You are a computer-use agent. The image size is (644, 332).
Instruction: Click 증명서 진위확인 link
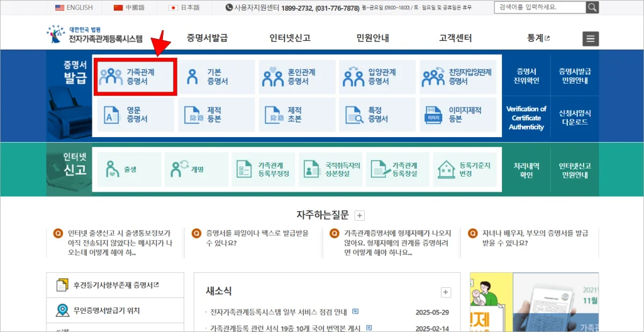tap(528, 76)
